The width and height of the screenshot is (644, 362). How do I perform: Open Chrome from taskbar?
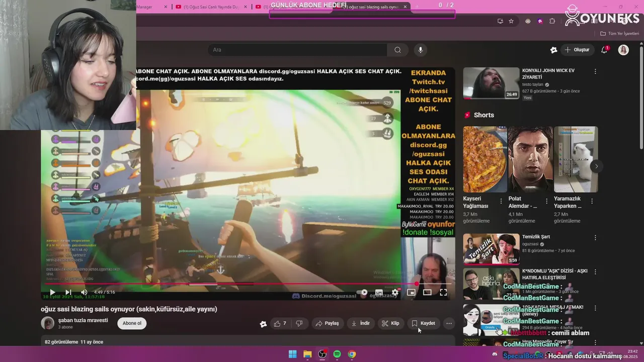352,354
